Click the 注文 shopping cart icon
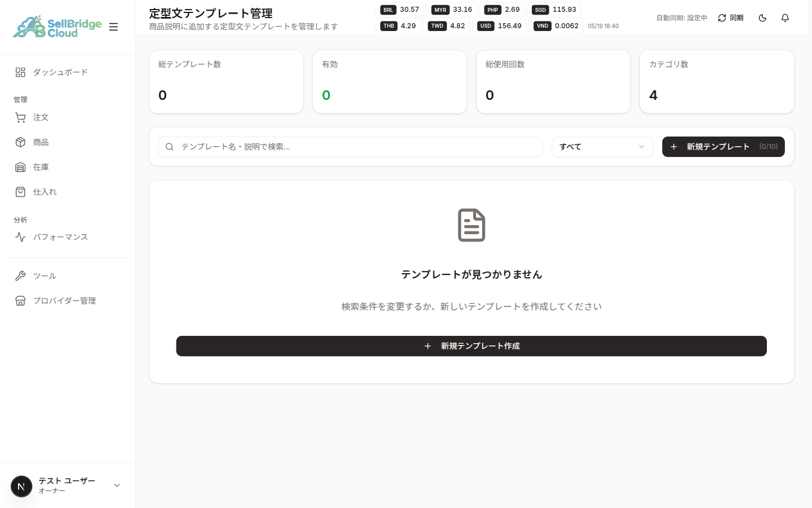Viewport: 812px width, 508px height. [20, 117]
